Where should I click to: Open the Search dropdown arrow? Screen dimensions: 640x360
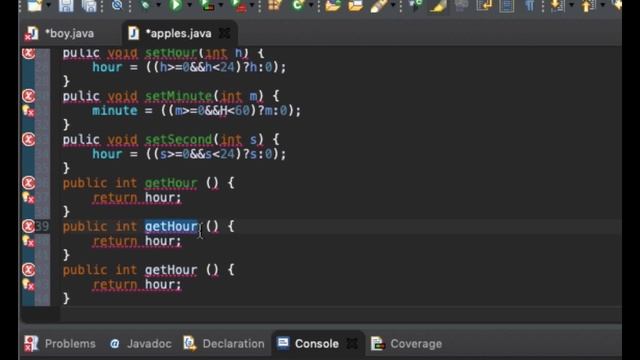(x=393, y=5)
